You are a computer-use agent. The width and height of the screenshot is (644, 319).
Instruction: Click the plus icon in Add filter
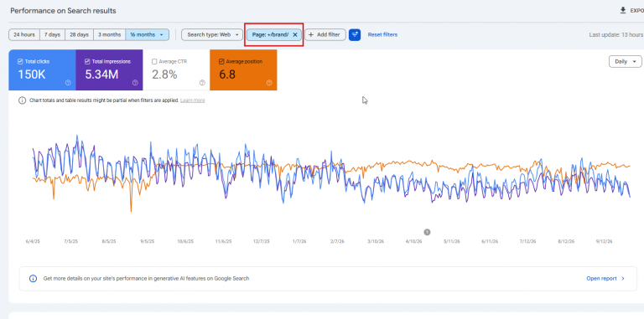311,35
